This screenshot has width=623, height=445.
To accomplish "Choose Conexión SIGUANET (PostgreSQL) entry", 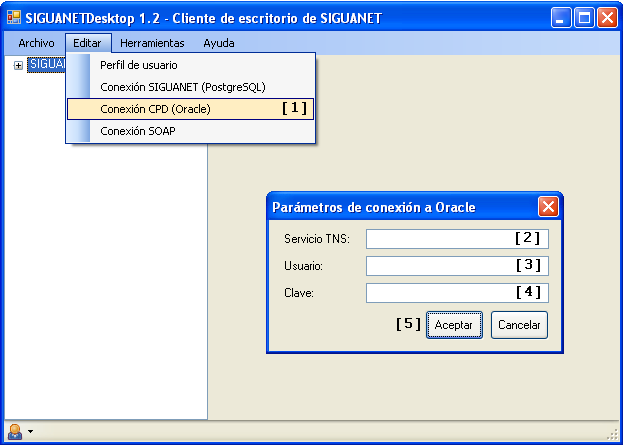I will (191, 87).
